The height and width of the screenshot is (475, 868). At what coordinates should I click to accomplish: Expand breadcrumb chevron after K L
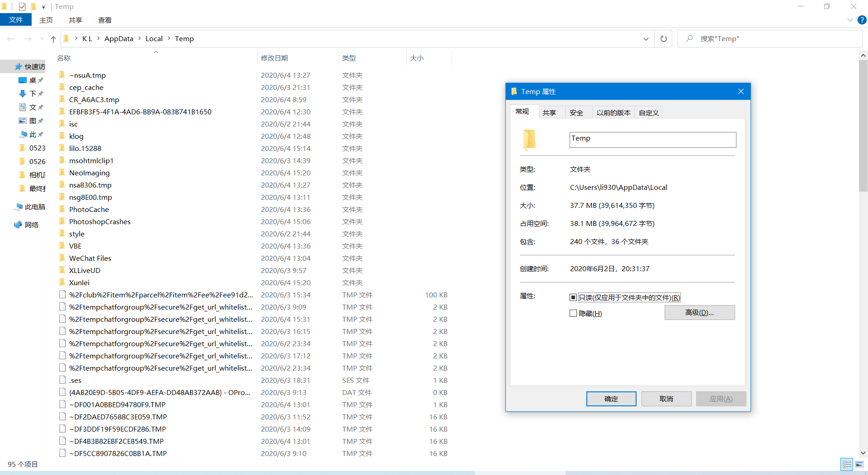click(98, 39)
